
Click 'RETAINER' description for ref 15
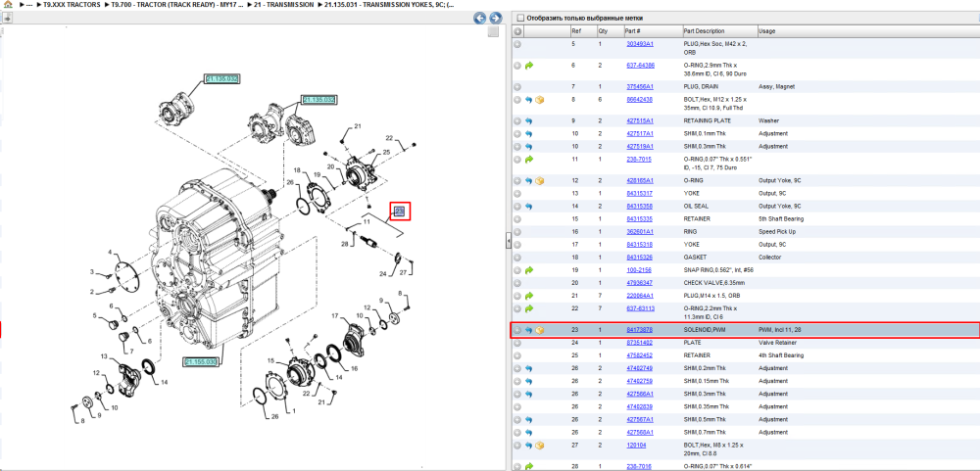(699, 218)
